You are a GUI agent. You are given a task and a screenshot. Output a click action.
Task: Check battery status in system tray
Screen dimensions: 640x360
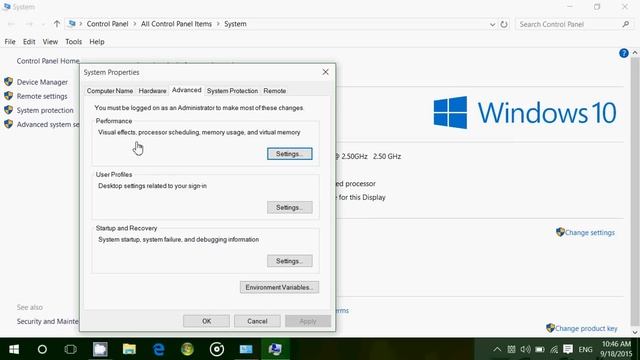pos(540,349)
